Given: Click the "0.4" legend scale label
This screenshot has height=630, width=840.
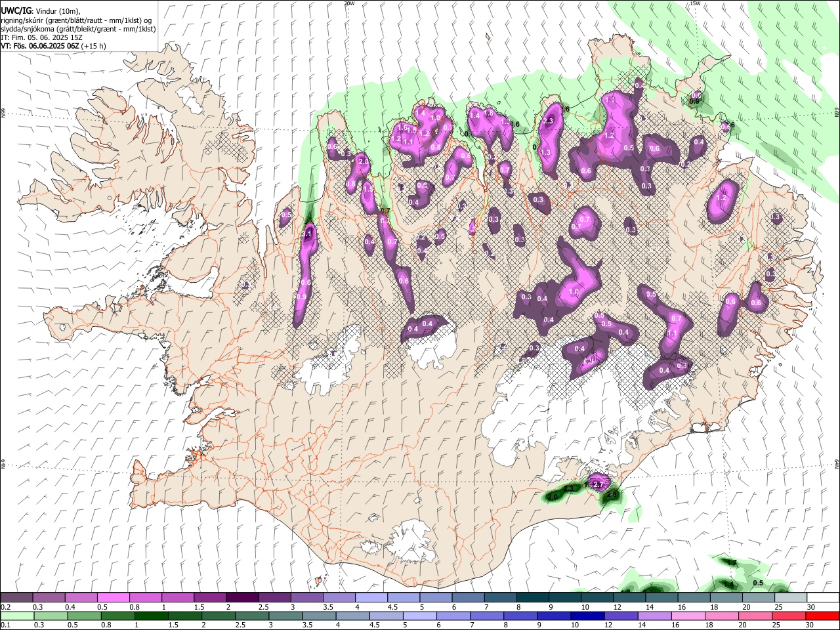Looking at the screenshot, I should (x=71, y=607).
